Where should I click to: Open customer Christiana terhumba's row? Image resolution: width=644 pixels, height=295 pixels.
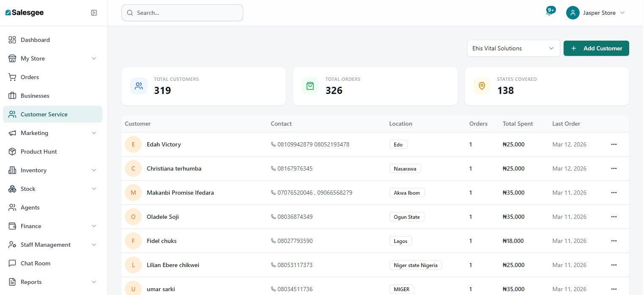pos(174,168)
